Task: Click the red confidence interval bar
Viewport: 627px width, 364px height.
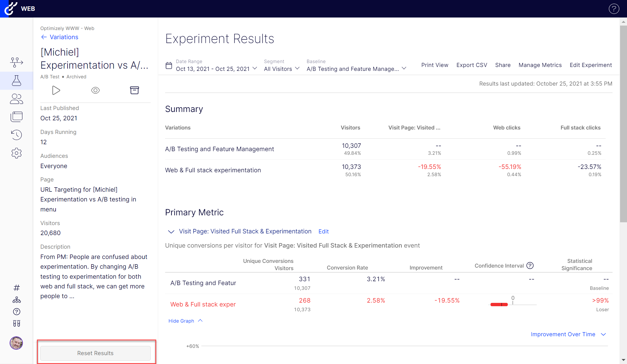Action: [499, 305]
